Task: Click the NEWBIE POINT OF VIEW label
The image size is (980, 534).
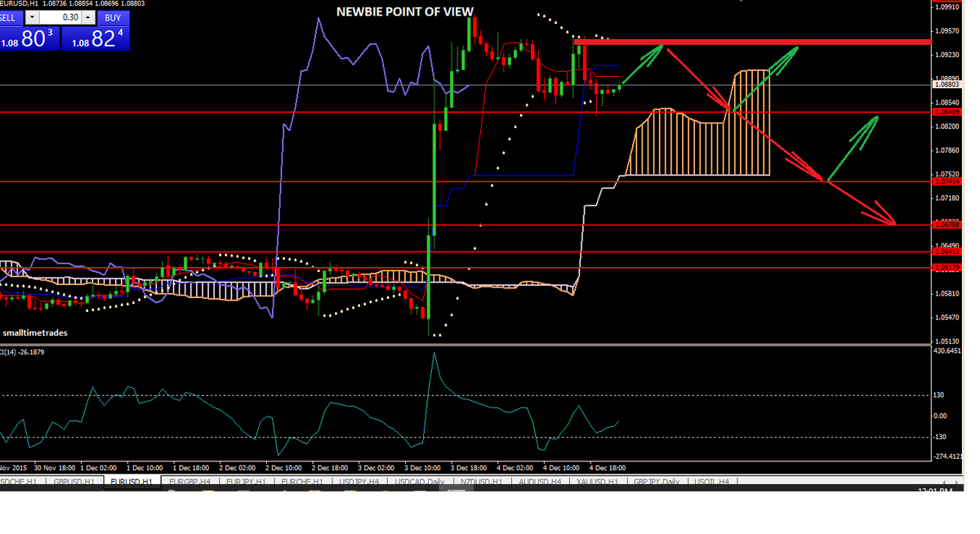Action: (x=405, y=11)
